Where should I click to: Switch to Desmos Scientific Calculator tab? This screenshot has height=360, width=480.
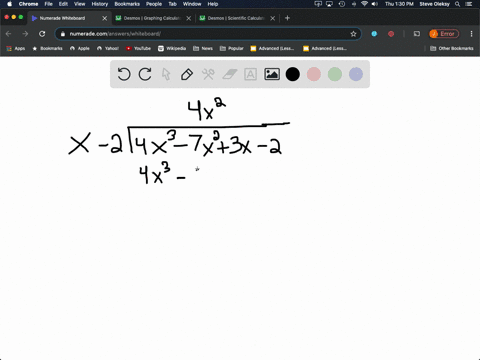click(x=236, y=18)
